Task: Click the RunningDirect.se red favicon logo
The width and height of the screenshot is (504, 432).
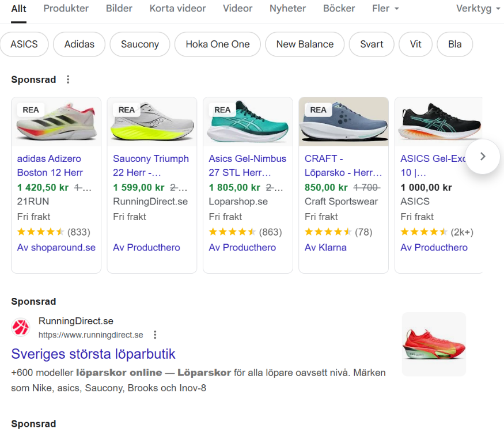Action: [21, 328]
